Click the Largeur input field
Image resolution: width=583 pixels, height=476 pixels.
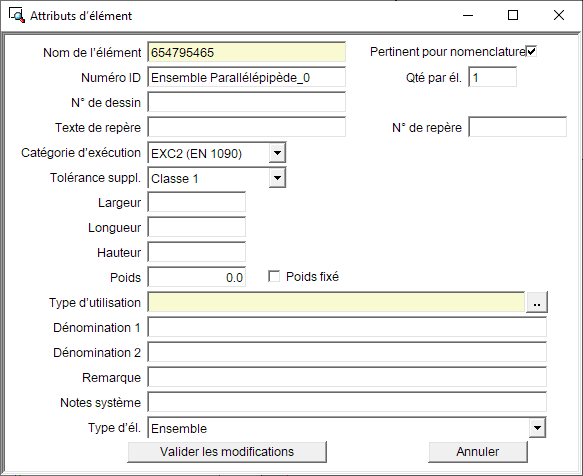tap(197, 202)
